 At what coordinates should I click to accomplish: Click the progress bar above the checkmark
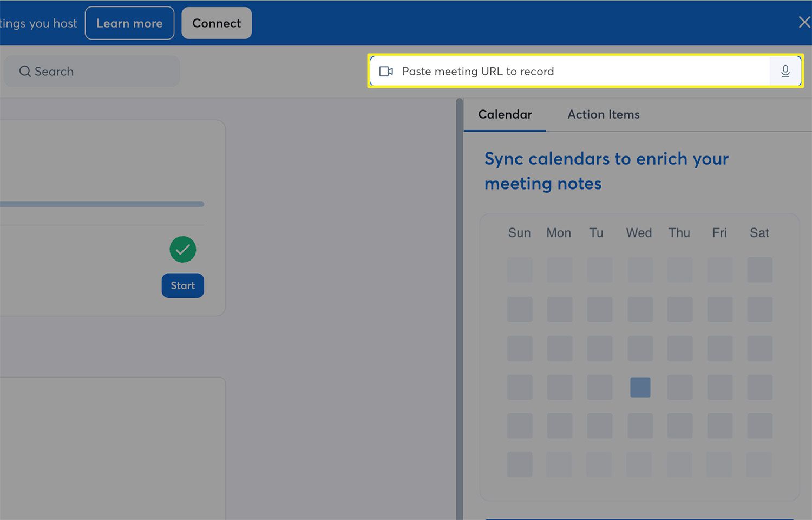coord(102,204)
